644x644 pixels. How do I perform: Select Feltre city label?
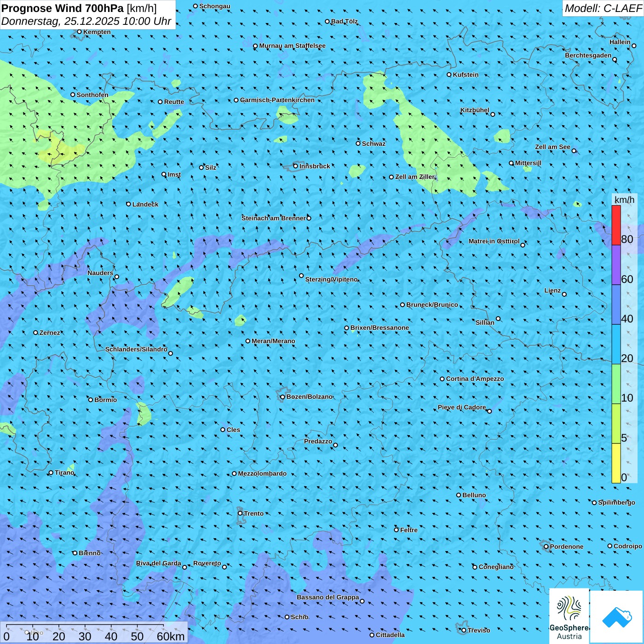(x=408, y=530)
